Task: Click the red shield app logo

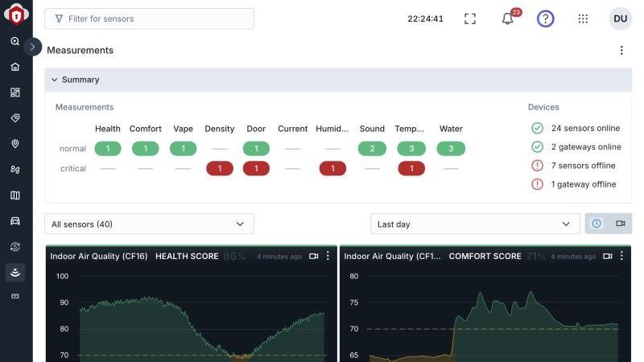Action: [16, 14]
